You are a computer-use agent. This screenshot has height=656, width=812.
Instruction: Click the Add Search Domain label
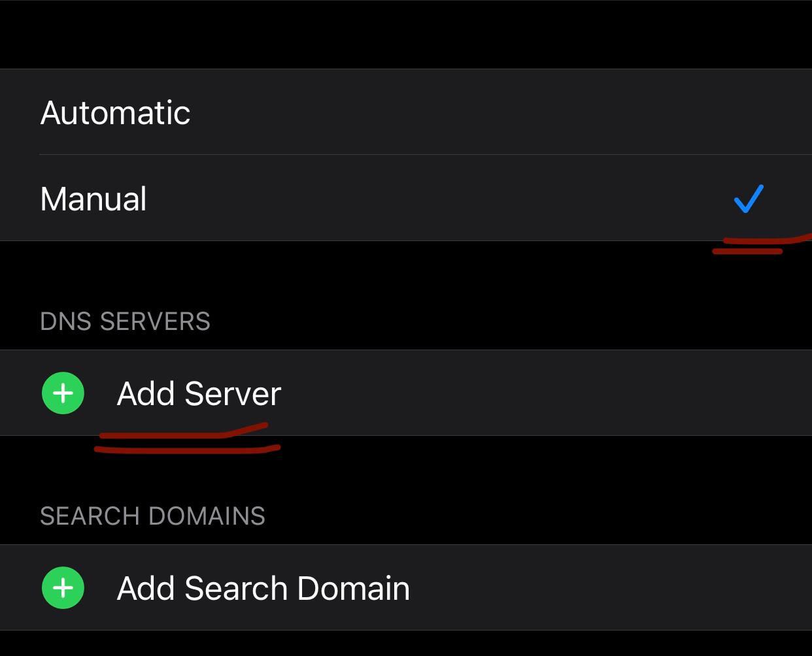coord(263,588)
